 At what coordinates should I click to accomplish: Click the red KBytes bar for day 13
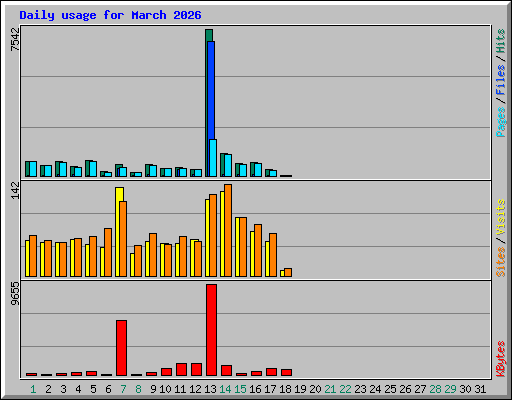tap(211, 330)
